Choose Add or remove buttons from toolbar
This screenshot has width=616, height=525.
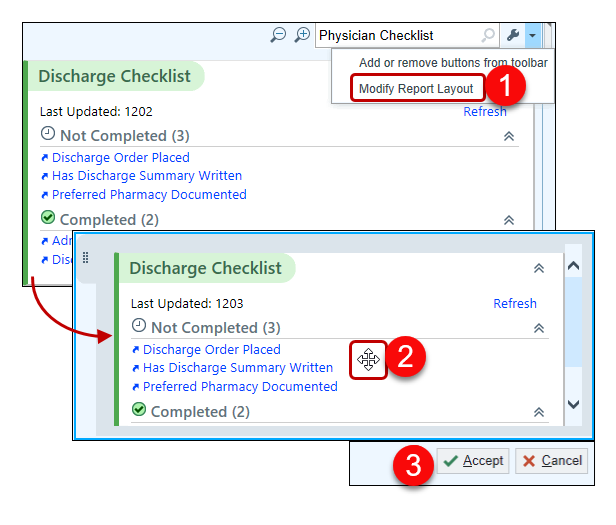point(453,63)
